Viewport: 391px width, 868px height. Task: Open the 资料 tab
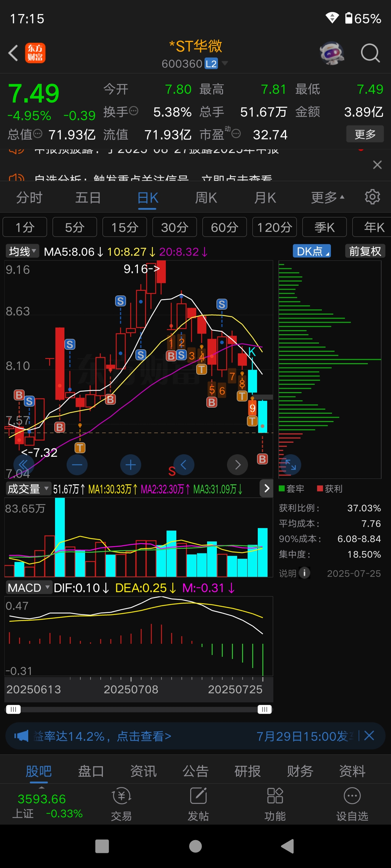pyautogui.click(x=352, y=771)
